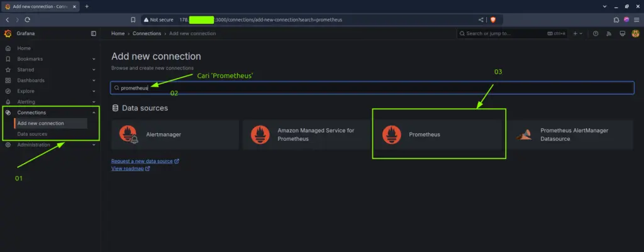Focus the Search or jump to field
The height and width of the screenshot is (252, 644).
point(512,33)
